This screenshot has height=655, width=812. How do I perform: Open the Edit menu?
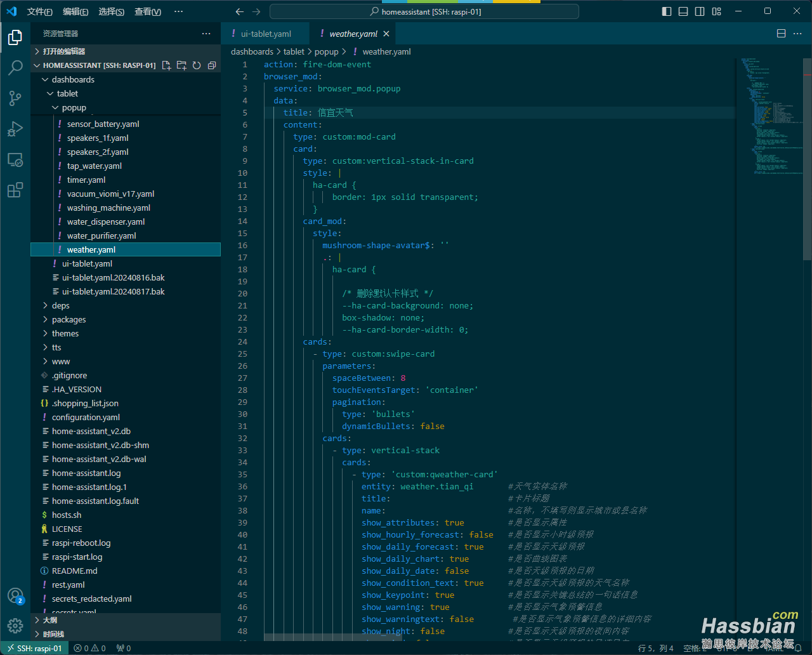[75, 11]
